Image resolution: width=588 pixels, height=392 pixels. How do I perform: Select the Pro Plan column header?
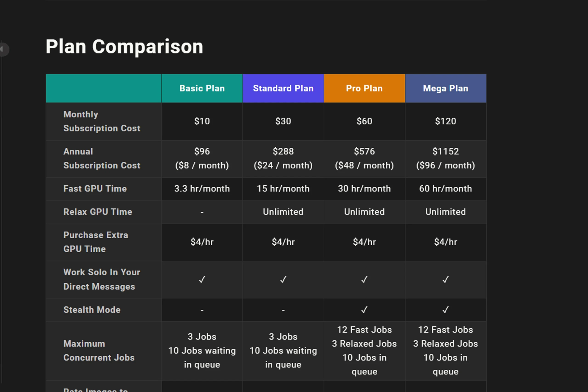(365, 88)
